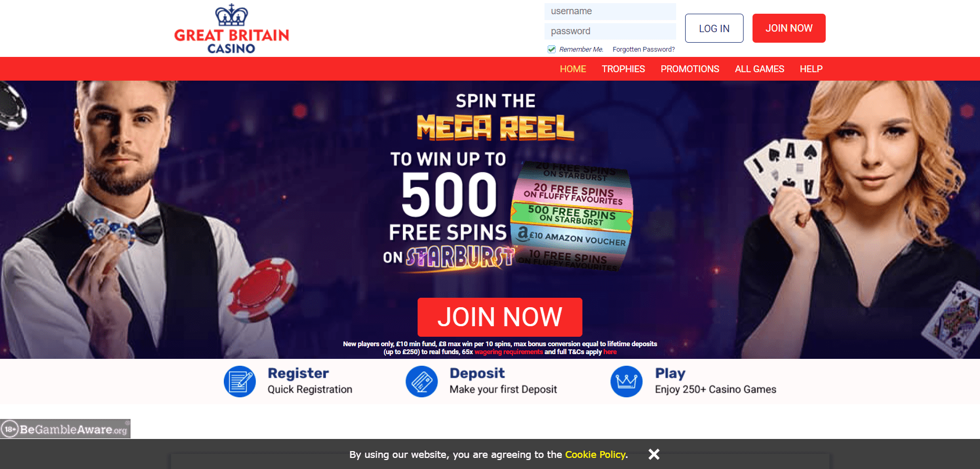The height and width of the screenshot is (469, 980).
Task: Toggle the Remember Me checkbox
Action: pyautogui.click(x=551, y=49)
